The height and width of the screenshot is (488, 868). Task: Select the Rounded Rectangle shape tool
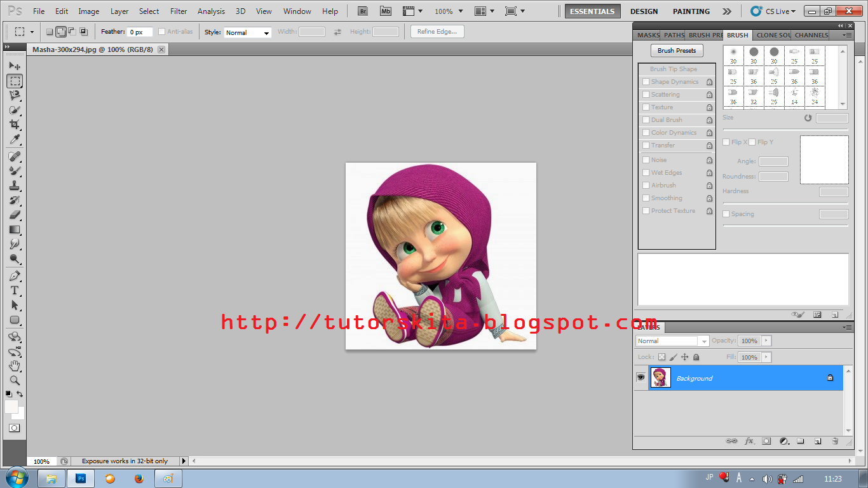click(x=15, y=320)
